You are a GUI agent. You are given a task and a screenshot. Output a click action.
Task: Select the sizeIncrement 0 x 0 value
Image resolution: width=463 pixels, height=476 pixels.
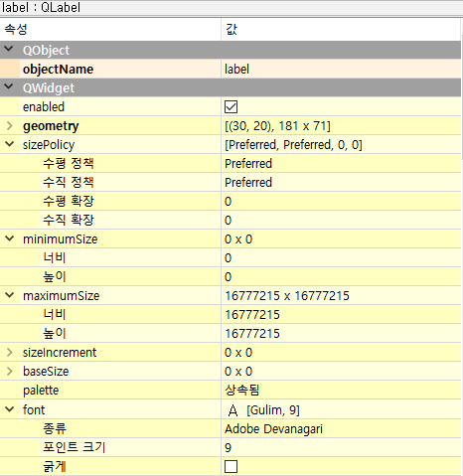(x=341, y=353)
